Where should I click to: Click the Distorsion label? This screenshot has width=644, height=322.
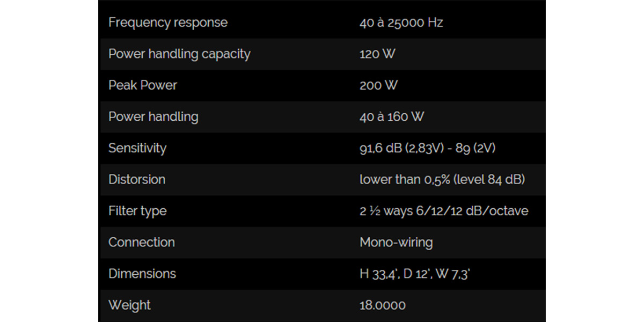pos(137,179)
